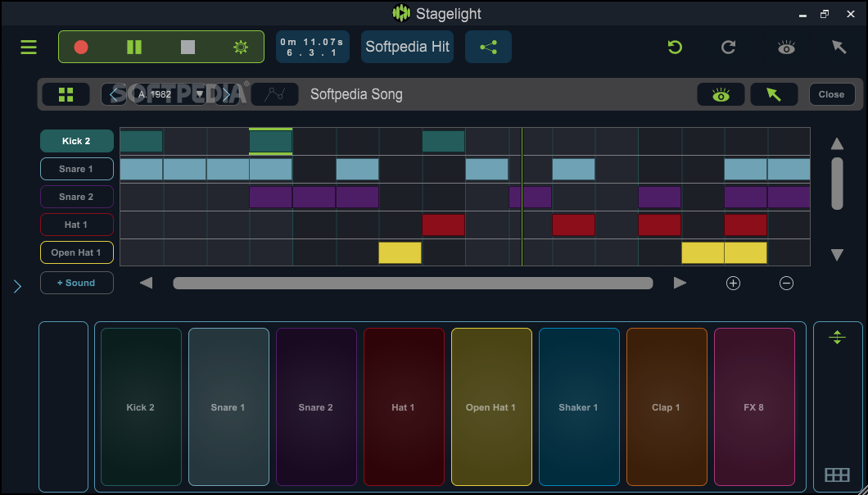Click the empty left pad strip

coord(63,406)
